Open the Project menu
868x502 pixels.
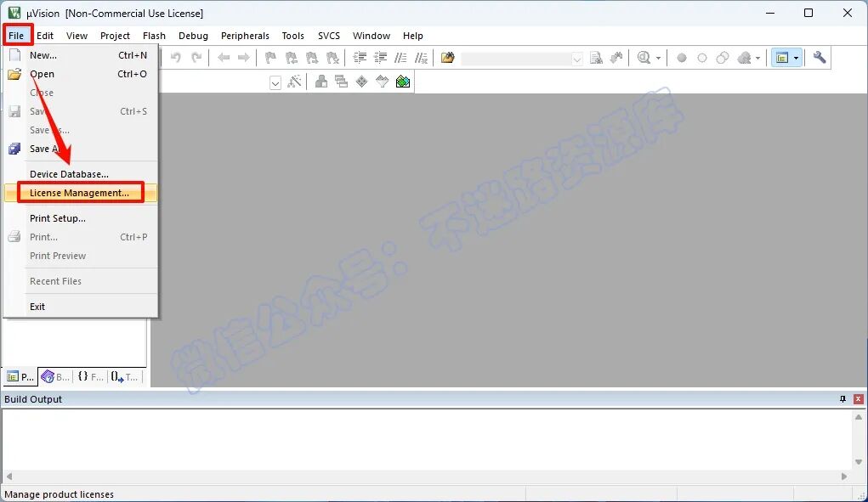pos(115,36)
